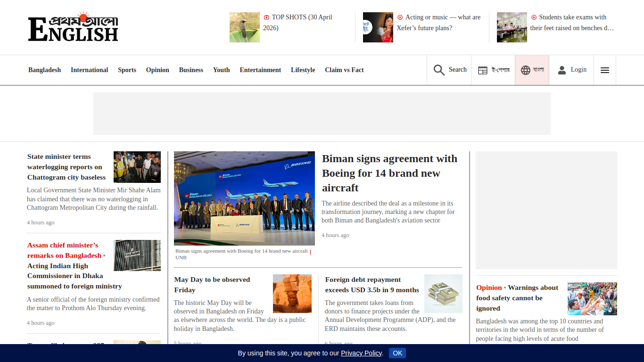Image resolution: width=644 pixels, height=362 pixels.
Task: Click the May Day worker carrying bricks thumbnail
Action: point(292,294)
